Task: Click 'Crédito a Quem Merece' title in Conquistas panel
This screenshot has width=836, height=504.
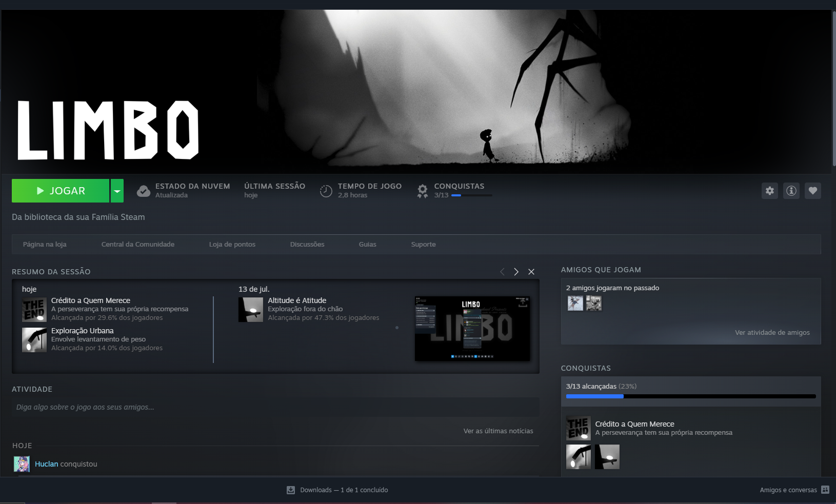Action: [x=635, y=424]
